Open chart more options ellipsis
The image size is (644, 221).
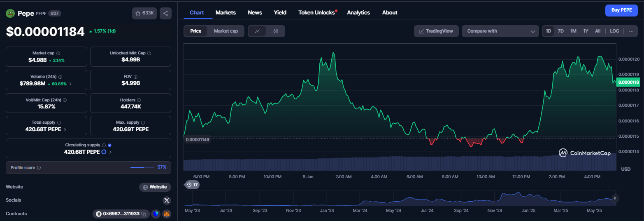click(x=631, y=31)
